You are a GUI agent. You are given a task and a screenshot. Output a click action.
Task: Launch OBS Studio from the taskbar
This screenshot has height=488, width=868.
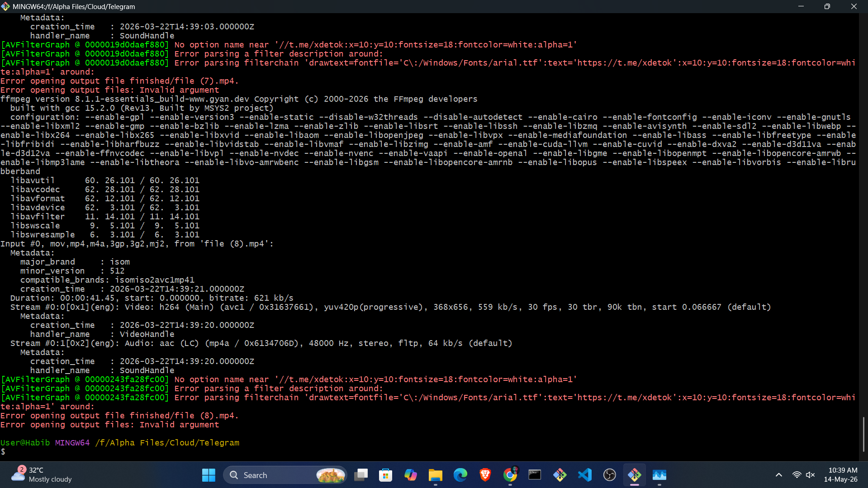610,475
